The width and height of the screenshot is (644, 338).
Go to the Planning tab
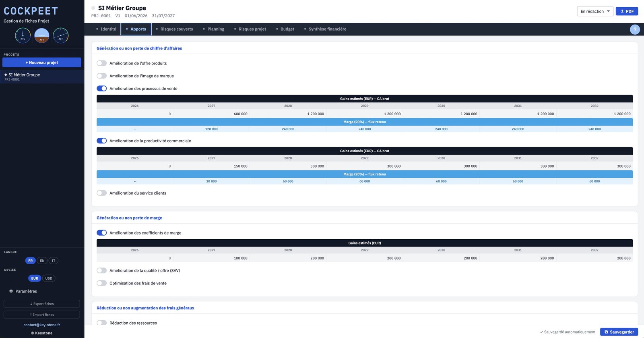214,29
